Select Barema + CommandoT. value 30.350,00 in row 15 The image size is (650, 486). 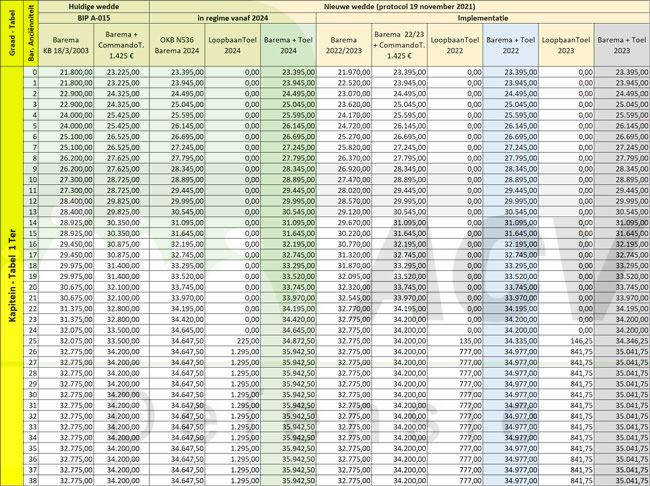(122, 233)
